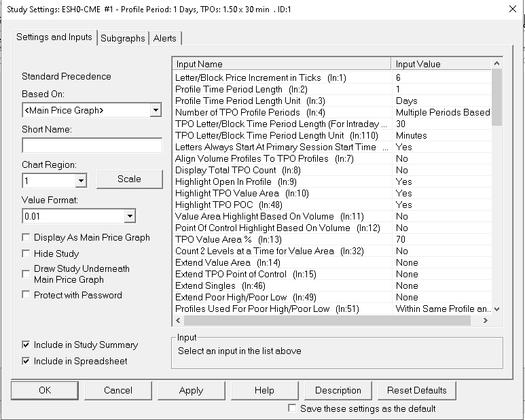Click the Scale button
525x420 pixels.
[130, 179]
